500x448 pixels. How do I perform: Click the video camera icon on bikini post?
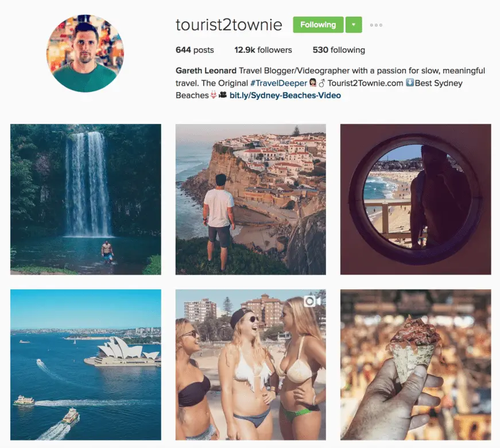pos(312,301)
